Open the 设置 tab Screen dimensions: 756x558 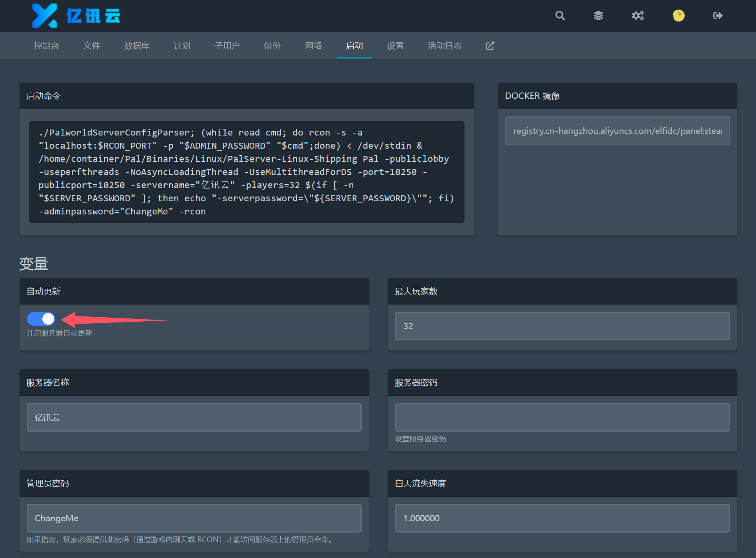tap(396, 46)
